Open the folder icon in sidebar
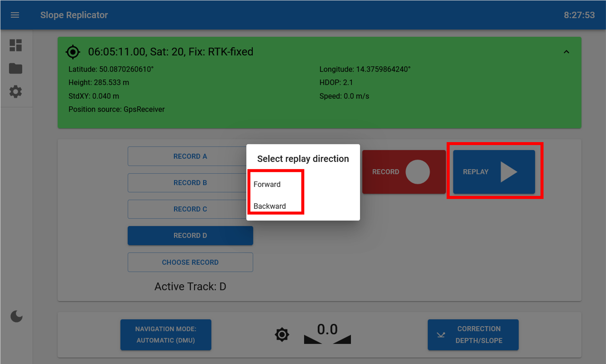The image size is (606, 364). [x=16, y=69]
